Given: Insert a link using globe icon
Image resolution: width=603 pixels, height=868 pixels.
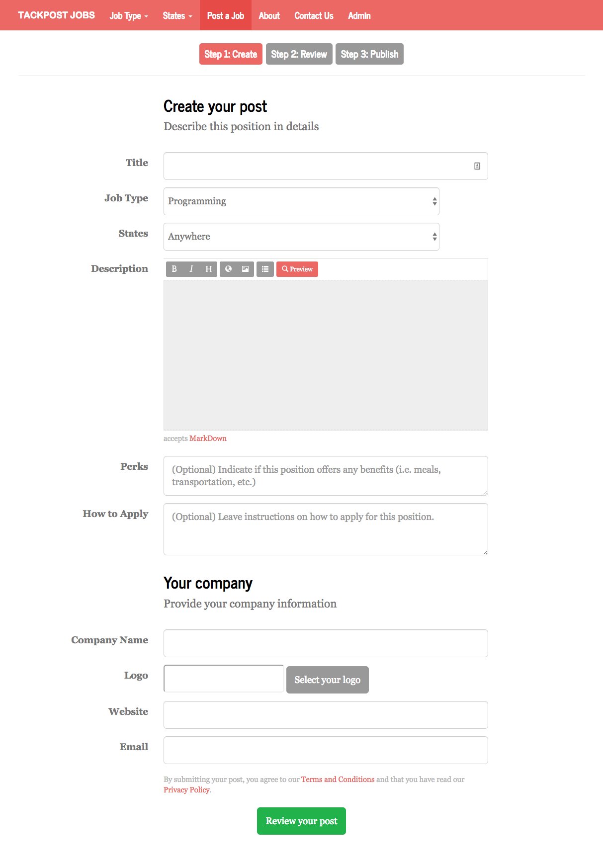Looking at the screenshot, I should [x=229, y=269].
